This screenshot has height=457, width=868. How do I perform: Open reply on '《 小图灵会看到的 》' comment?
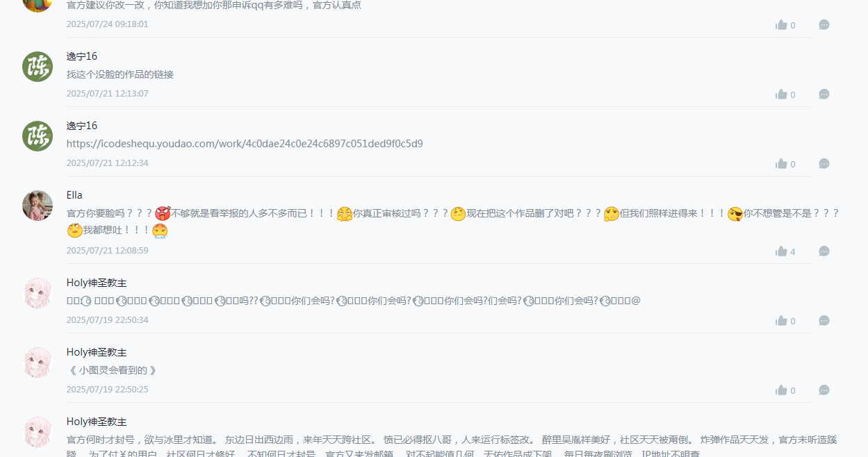824,390
